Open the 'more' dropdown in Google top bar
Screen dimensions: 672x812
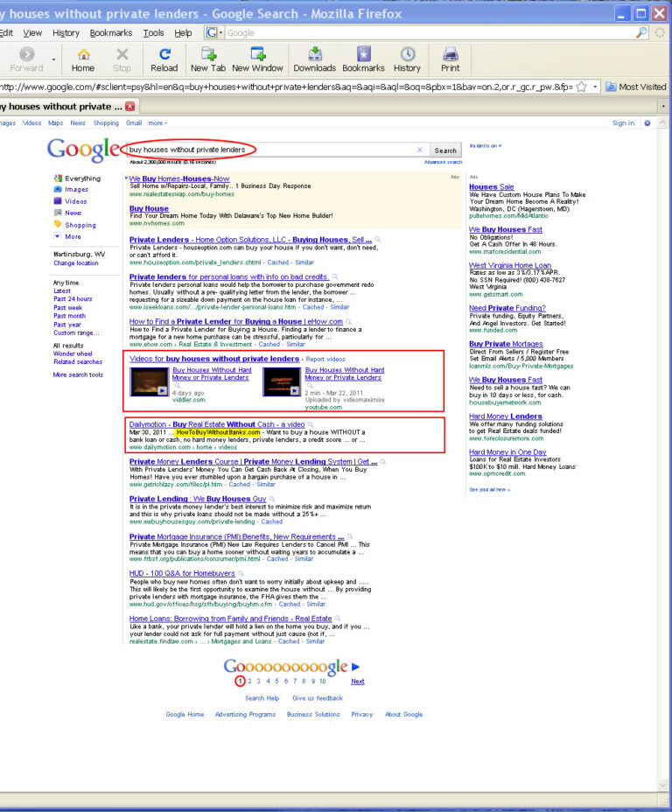(157, 123)
